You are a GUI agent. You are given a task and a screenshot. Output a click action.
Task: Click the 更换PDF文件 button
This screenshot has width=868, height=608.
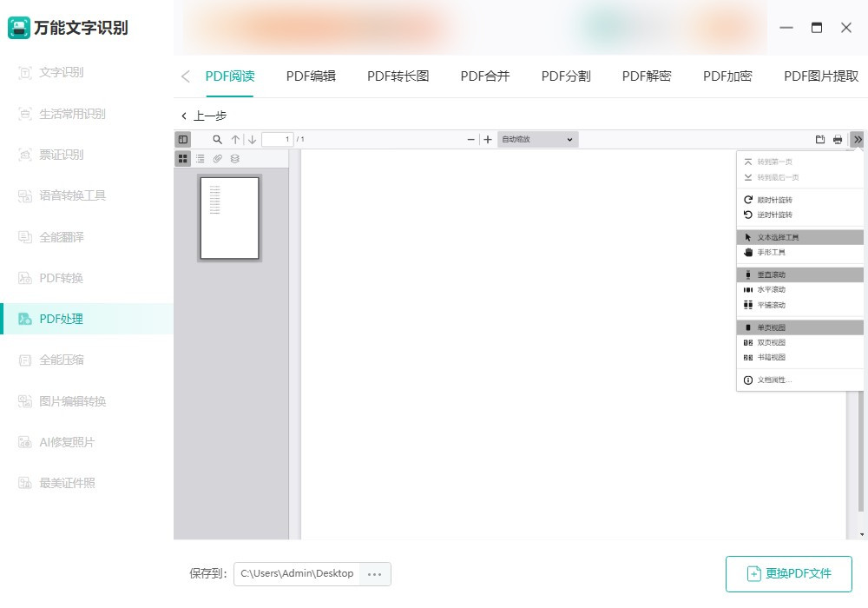click(788, 574)
